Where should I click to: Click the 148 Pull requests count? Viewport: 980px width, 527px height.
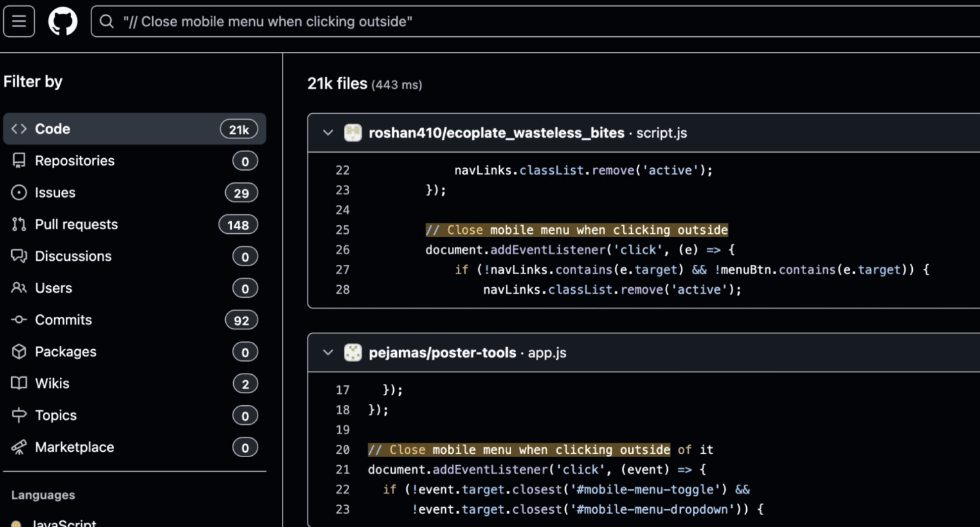coord(238,225)
